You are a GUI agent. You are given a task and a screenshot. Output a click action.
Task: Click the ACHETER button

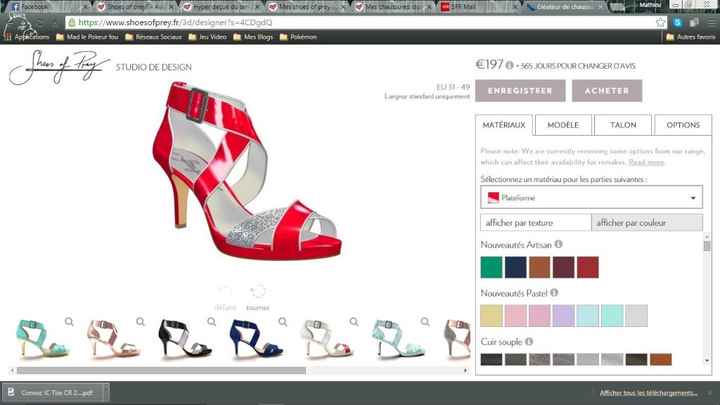607,91
